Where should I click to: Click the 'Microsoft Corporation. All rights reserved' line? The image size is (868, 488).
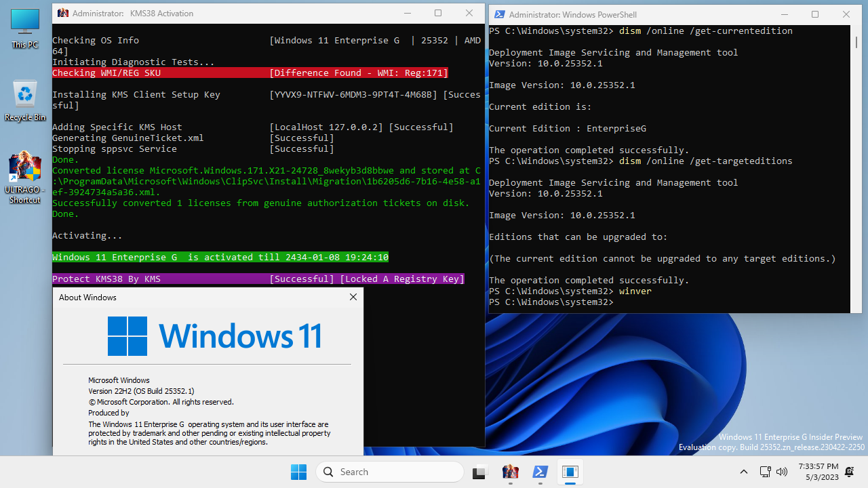[x=161, y=402]
